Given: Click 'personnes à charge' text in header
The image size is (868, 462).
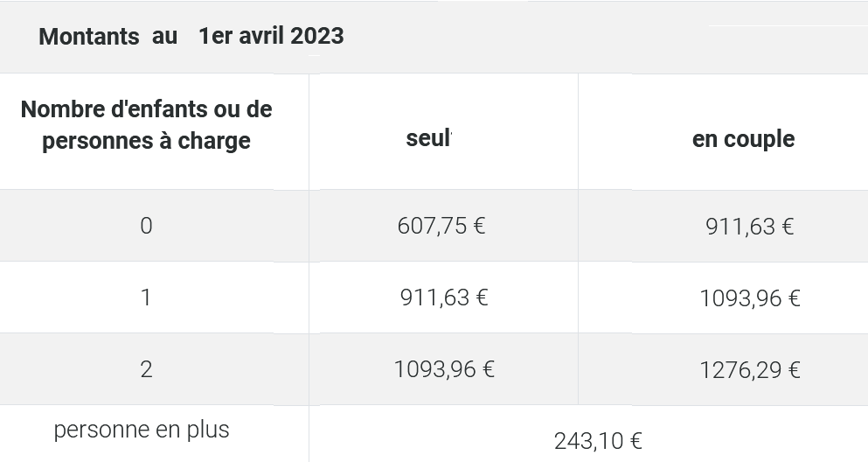Looking at the screenshot, I should click(146, 141).
